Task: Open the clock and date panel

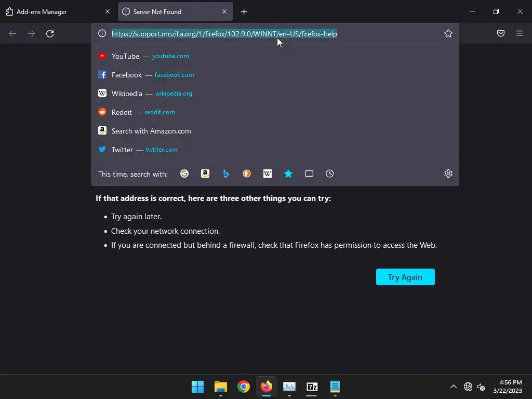Action: pyautogui.click(x=508, y=387)
